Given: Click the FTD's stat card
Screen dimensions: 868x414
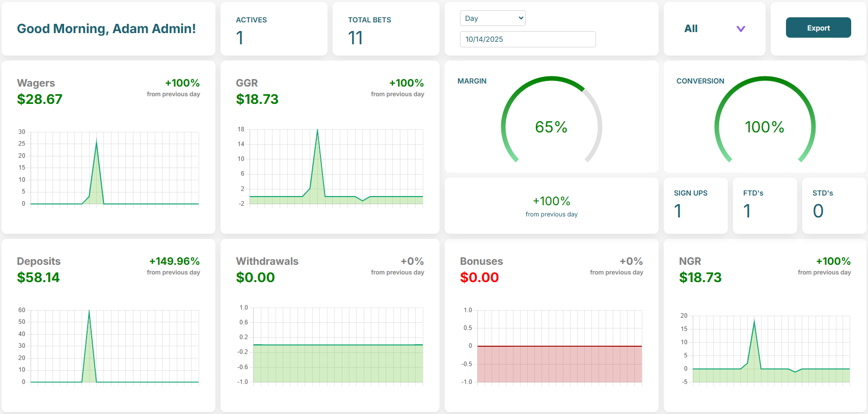Looking at the screenshot, I should (765, 205).
